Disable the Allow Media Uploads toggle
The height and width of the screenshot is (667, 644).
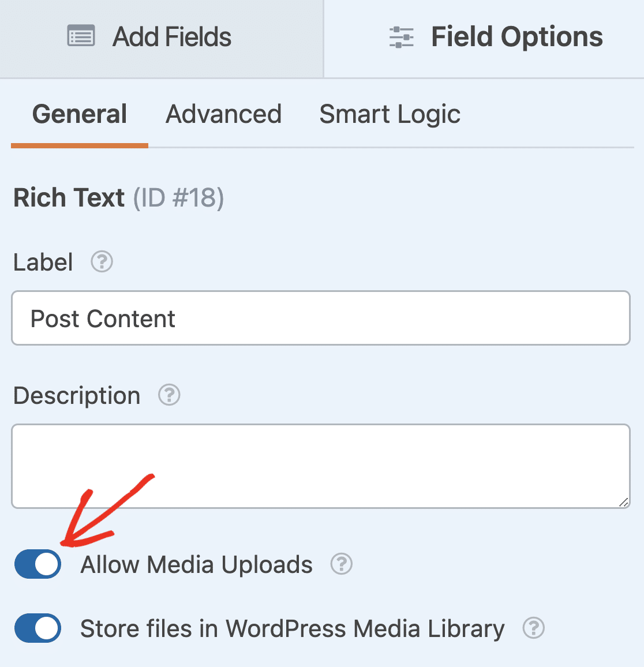pos(38,564)
